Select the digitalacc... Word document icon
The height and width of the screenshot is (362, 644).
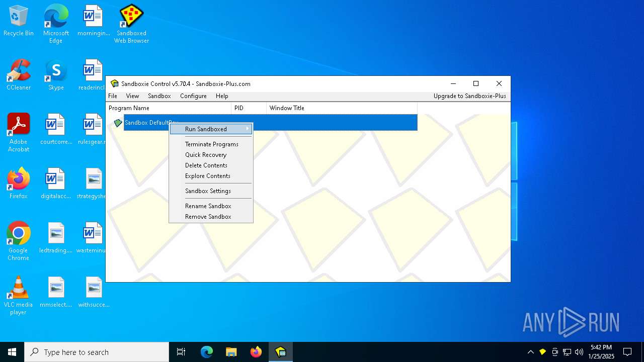tap(56, 184)
